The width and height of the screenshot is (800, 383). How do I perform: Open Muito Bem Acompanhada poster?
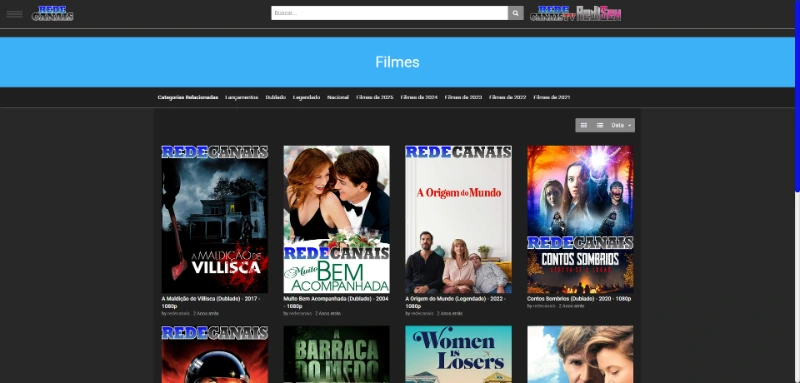(337, 219)
